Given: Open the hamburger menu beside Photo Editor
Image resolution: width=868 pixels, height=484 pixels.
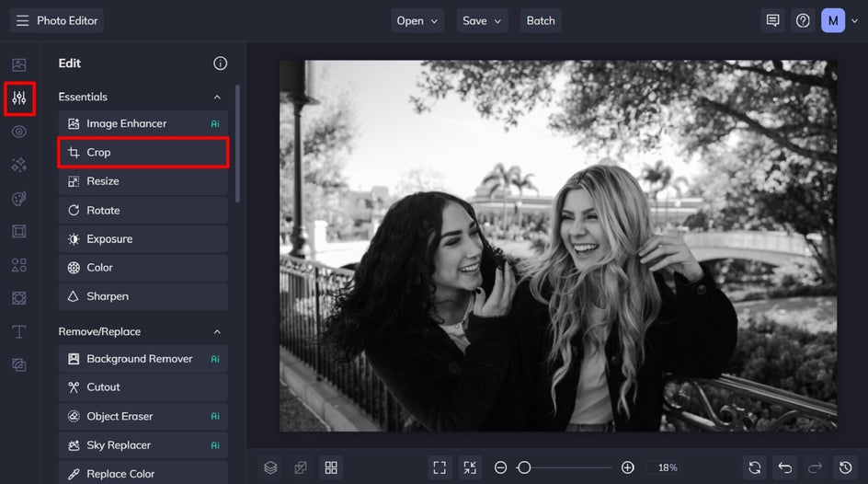Looking at the screenshot, I should [x=22, y=21].
